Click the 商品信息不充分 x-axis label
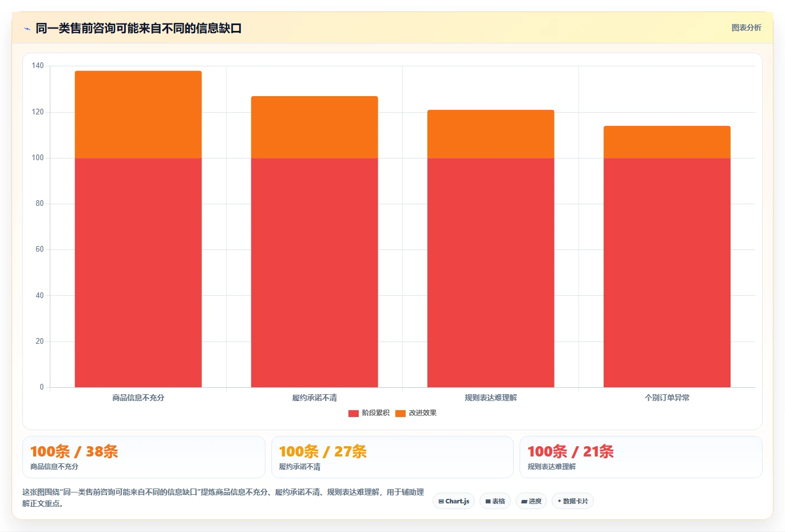 138,398
